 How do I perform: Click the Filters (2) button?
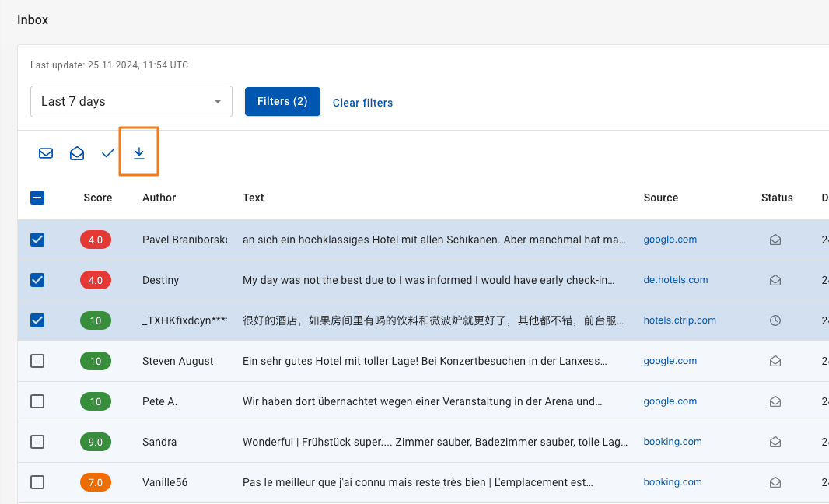pos(282,102)
